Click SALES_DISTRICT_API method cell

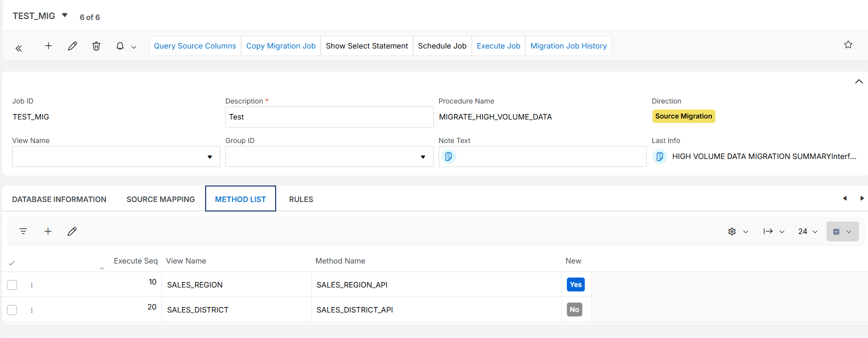pyautogui.click(x=436, y=310)
